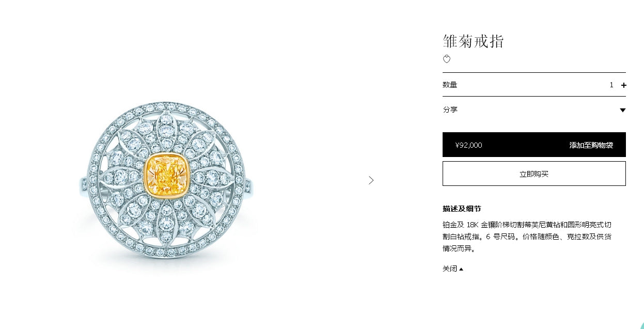Click the ¥92,000 price on the black button
The image size is (644, 329).
[468, 145]
